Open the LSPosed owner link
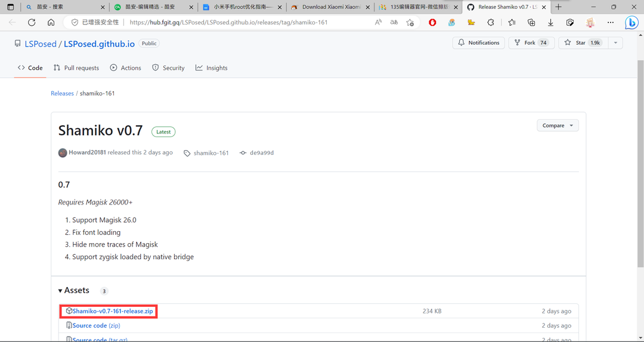Viewport: 644px width, 342px height. pos(41,44)
